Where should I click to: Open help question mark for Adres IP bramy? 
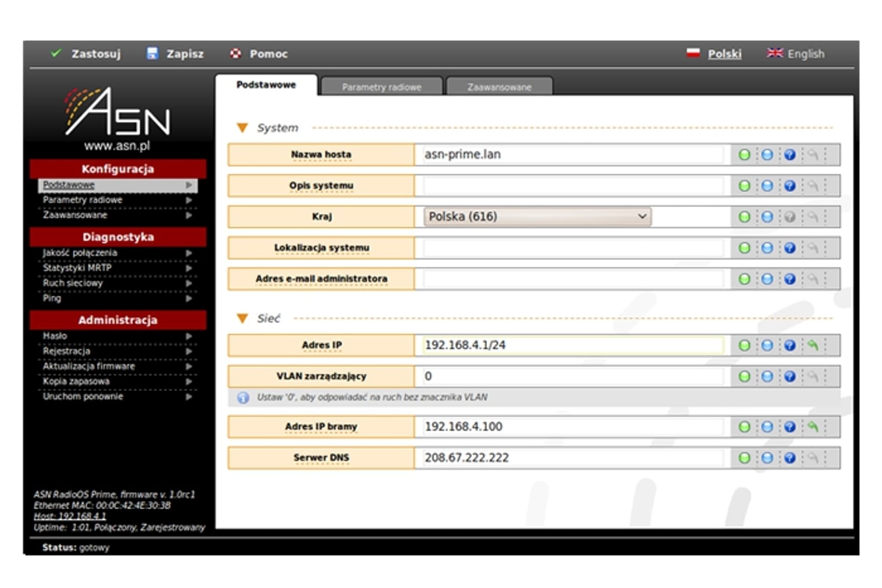tap(790, 427)
